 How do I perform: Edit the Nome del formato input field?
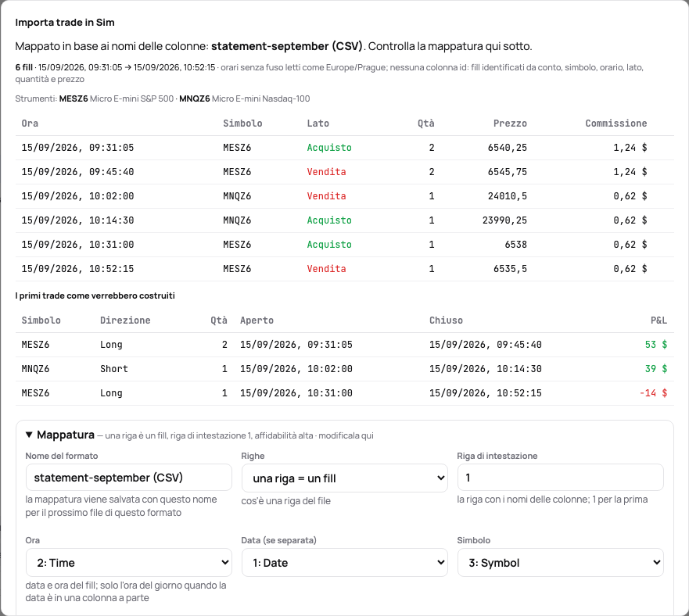tap(129, 478)
